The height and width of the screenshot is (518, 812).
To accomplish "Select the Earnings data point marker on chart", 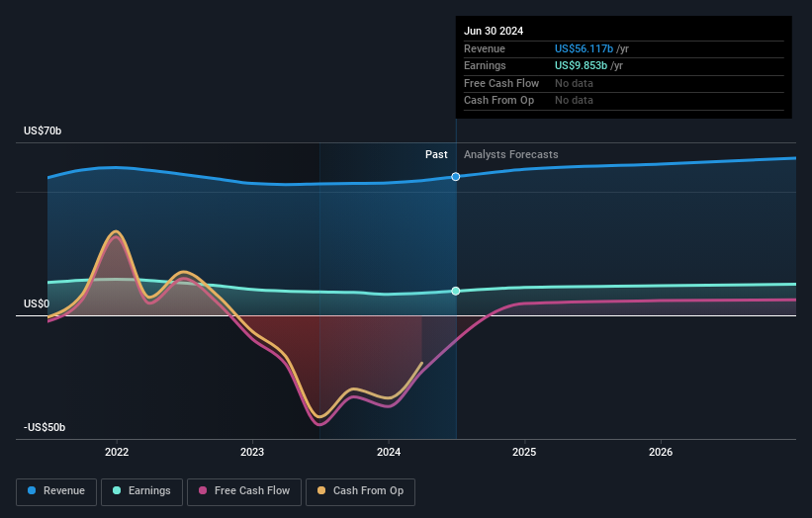I will coord(456,292).
